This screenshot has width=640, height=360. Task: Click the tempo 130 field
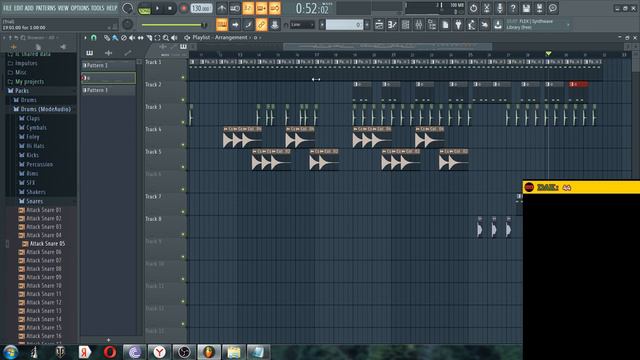click(x=201, y=8)
